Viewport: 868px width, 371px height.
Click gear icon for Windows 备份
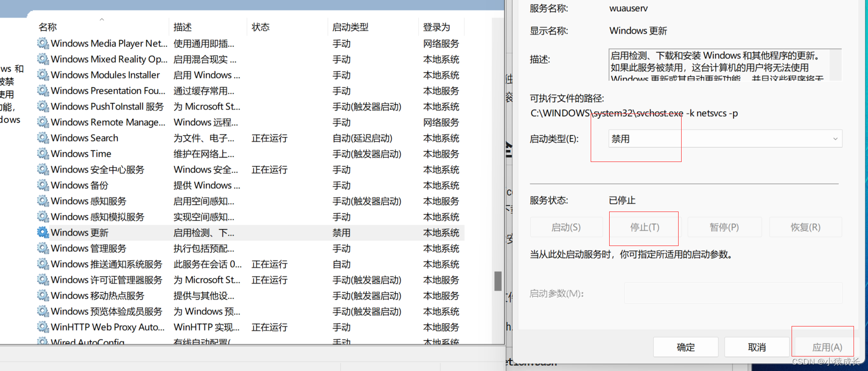tap(43, 185)
